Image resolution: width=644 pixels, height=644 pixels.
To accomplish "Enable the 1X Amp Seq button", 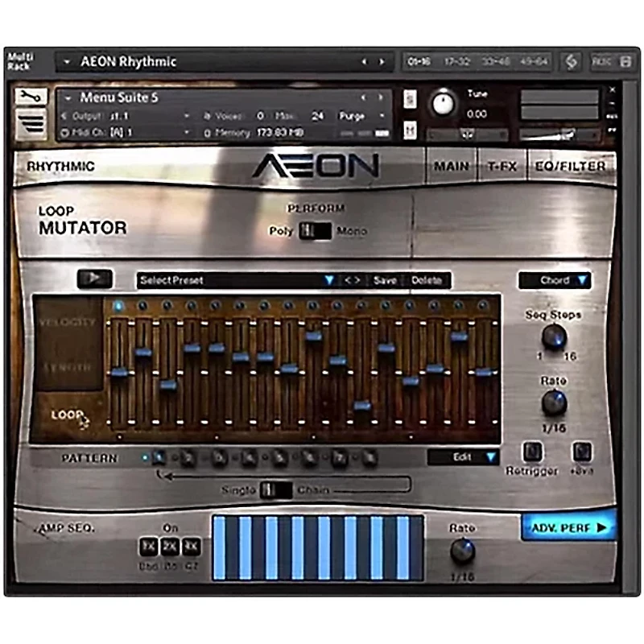I will pos(148,547).
